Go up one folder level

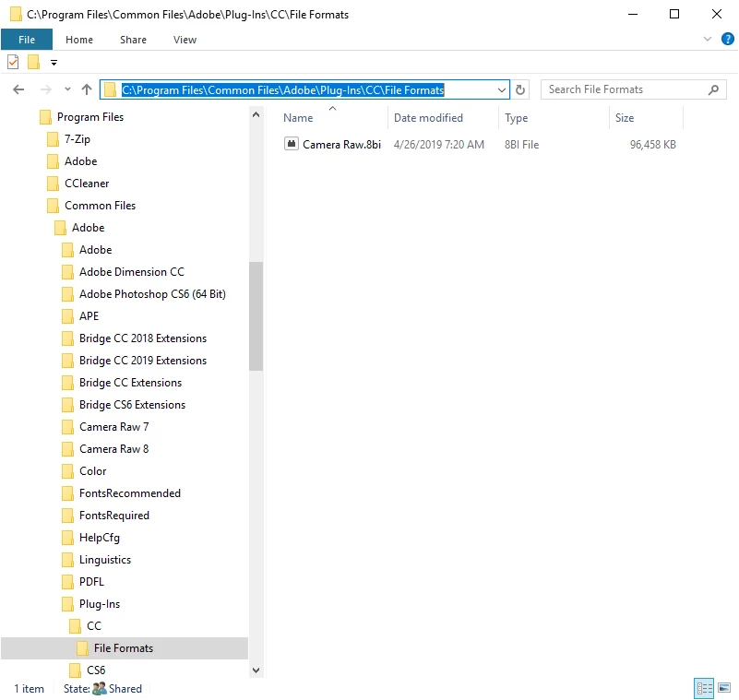(87, 89)
